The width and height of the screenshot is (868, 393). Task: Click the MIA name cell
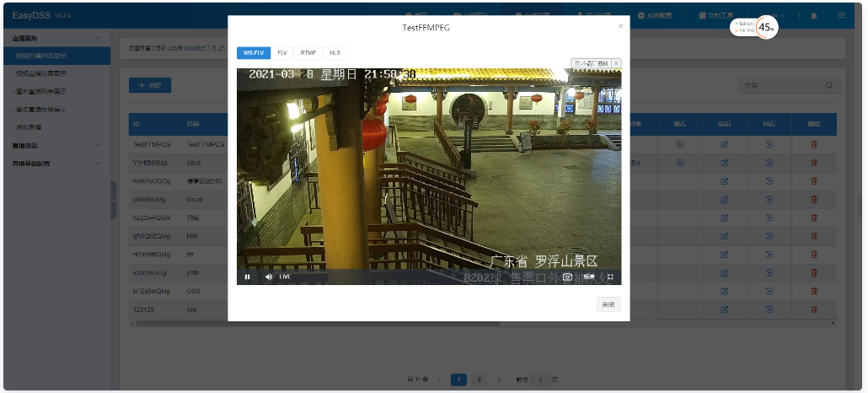point(192,236)
